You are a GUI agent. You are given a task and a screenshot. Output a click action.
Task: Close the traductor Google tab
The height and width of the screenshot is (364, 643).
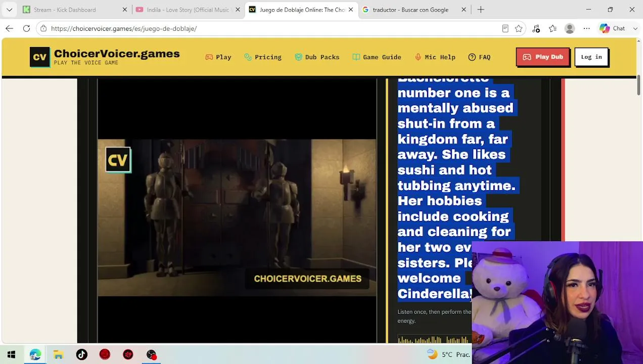click(464, 10)
